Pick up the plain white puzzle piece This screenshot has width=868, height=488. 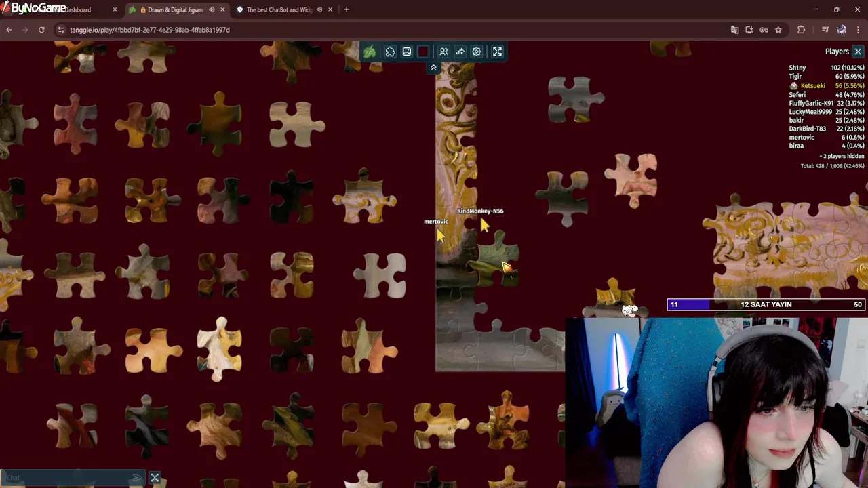click(x=380, y=276)
